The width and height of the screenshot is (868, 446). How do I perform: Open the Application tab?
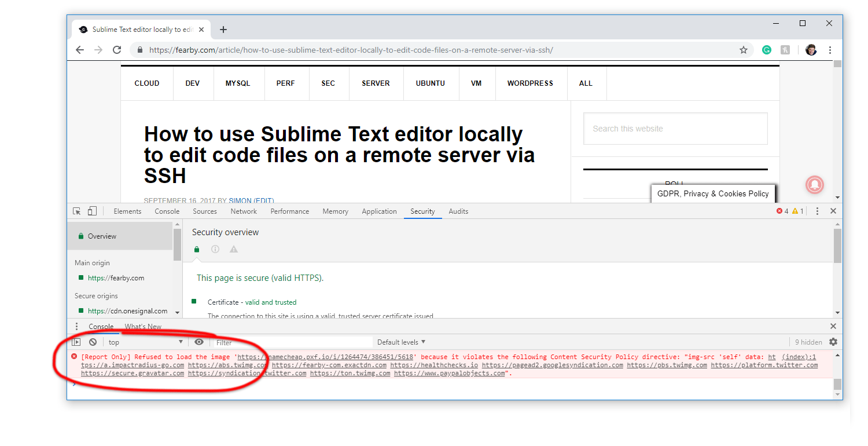point(380,211)
